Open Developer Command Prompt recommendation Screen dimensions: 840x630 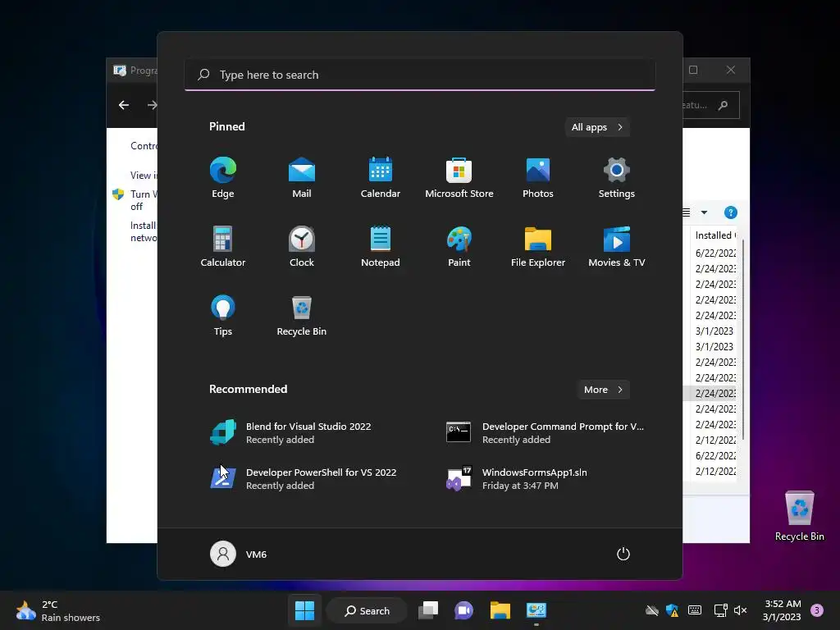click(x=546, y=432)
